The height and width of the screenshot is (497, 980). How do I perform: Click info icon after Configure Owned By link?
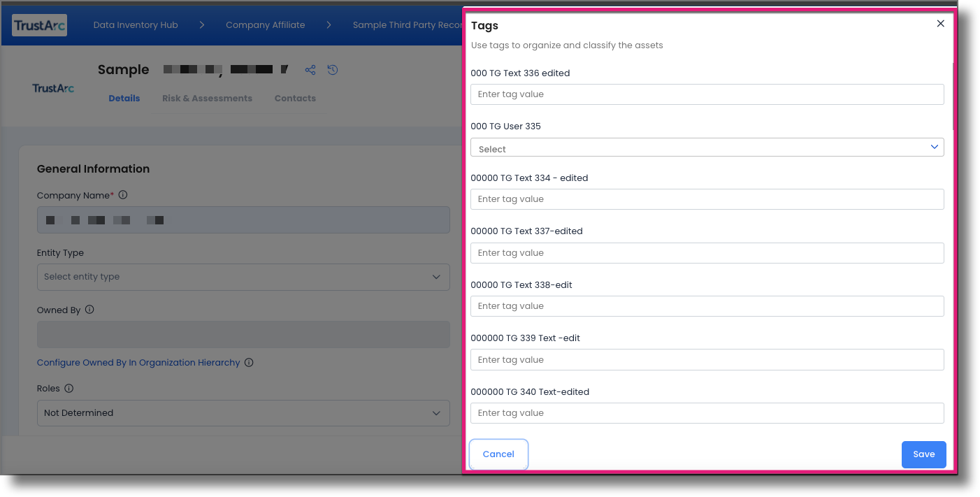(249, 363)
